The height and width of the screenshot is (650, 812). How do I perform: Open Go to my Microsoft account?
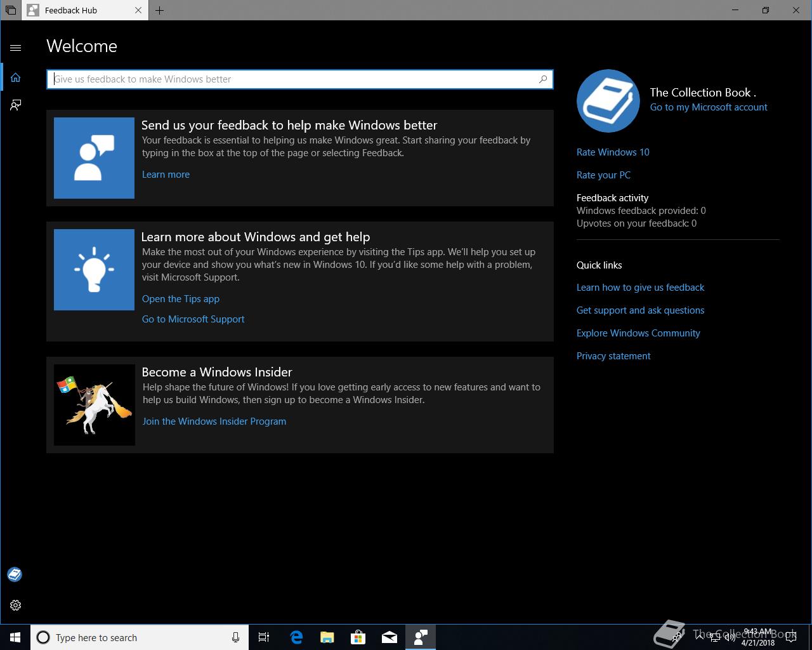(709, 107)
